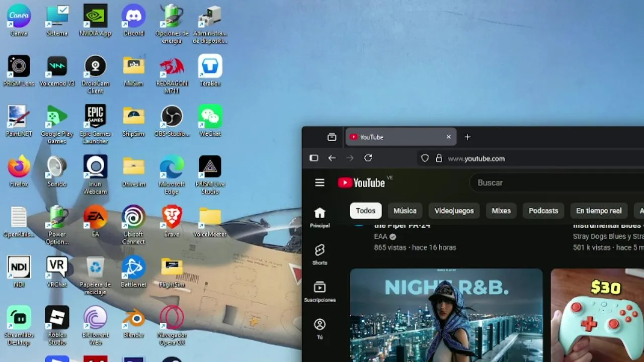Open the OpenRails text file
Screen dimensions: 644x362
(x=19, y=222)
